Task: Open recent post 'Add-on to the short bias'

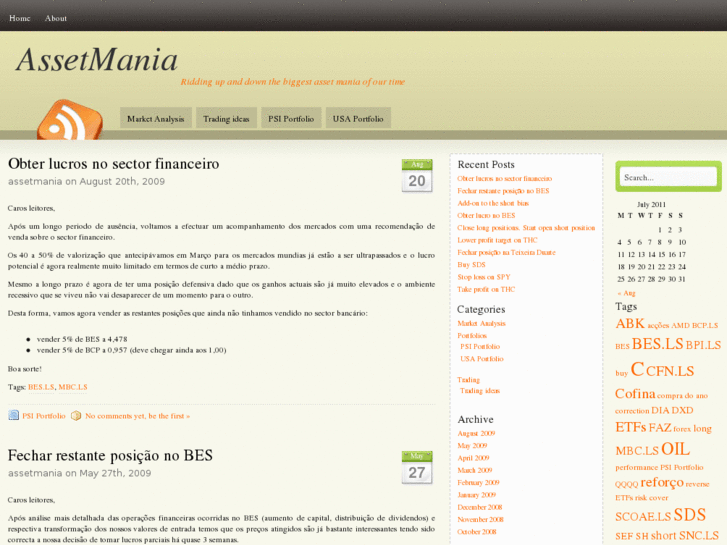Action: pos(493,203)
